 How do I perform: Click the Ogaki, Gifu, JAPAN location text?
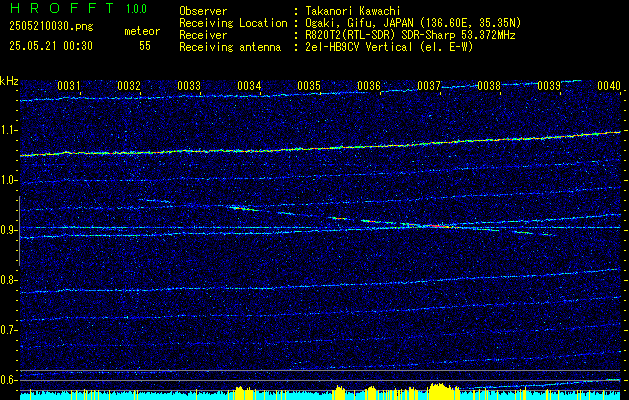(413, 23)
